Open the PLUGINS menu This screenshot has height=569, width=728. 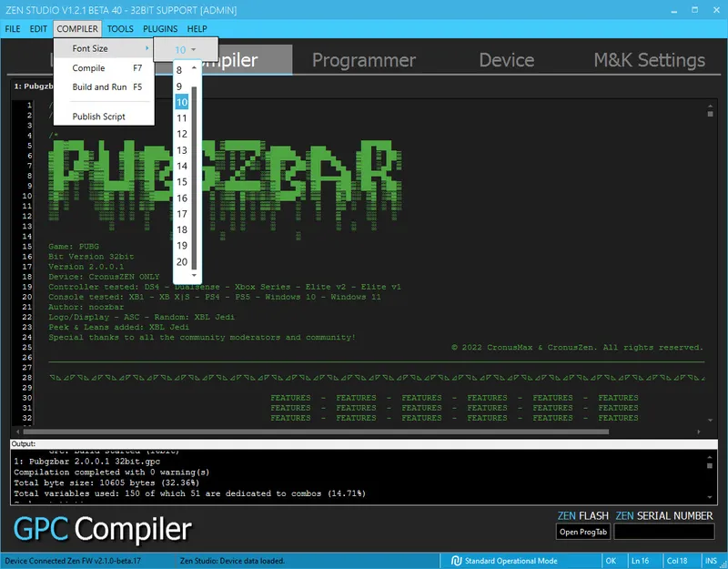tap(159, 28)
